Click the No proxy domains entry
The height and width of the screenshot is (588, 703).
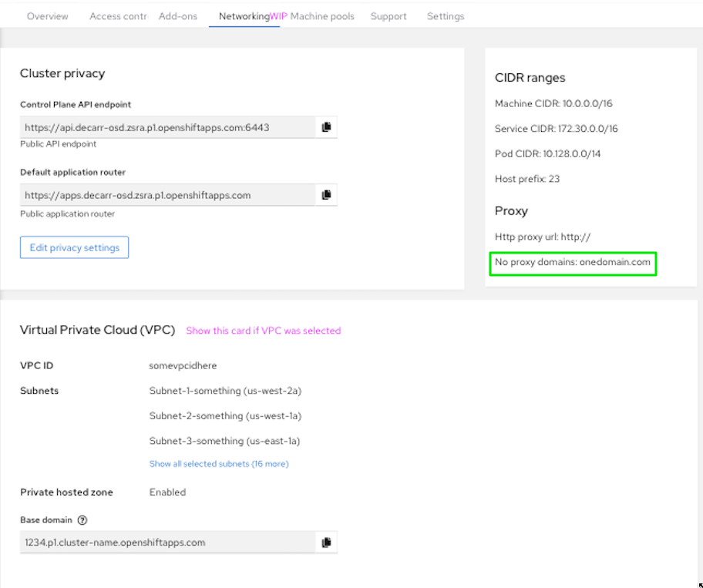tap(573, 262)
